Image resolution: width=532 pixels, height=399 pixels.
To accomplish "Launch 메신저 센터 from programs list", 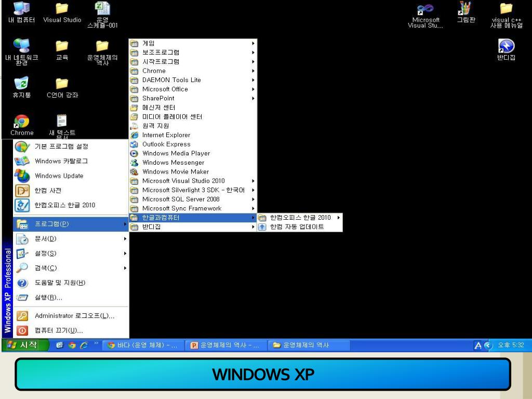I will tap(193, 108).
